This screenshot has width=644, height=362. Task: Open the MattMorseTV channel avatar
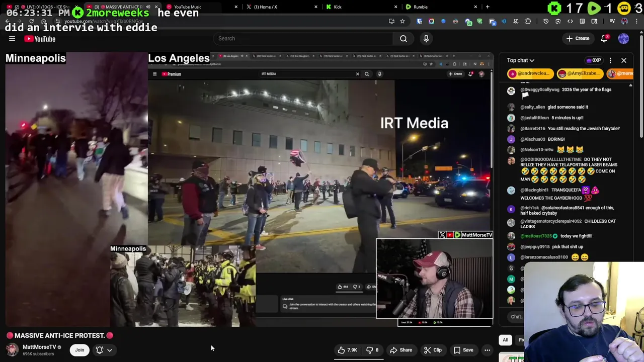[x=12, y=350]
